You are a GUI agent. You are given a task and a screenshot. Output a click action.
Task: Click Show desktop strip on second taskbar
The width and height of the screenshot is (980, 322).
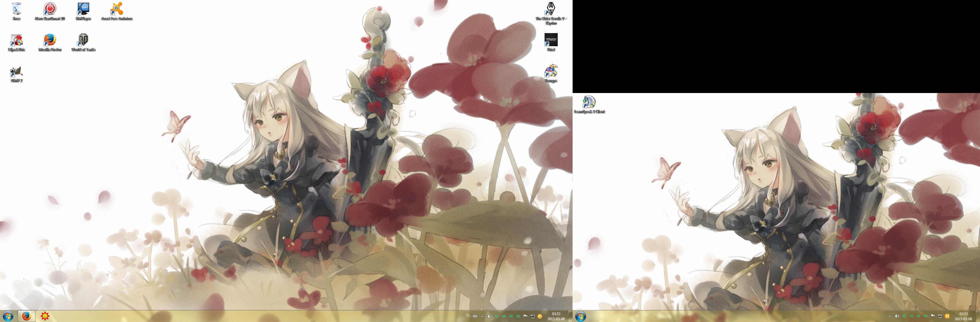pyautogui.click(x=978, y=316)
